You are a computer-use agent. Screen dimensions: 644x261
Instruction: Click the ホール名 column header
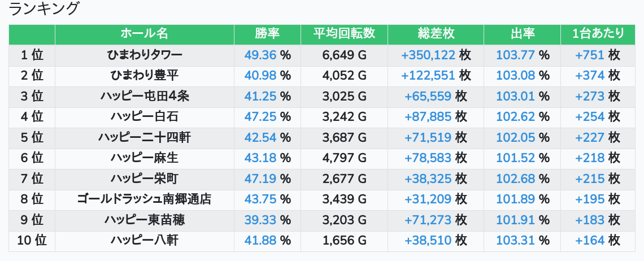pos(144,34)
